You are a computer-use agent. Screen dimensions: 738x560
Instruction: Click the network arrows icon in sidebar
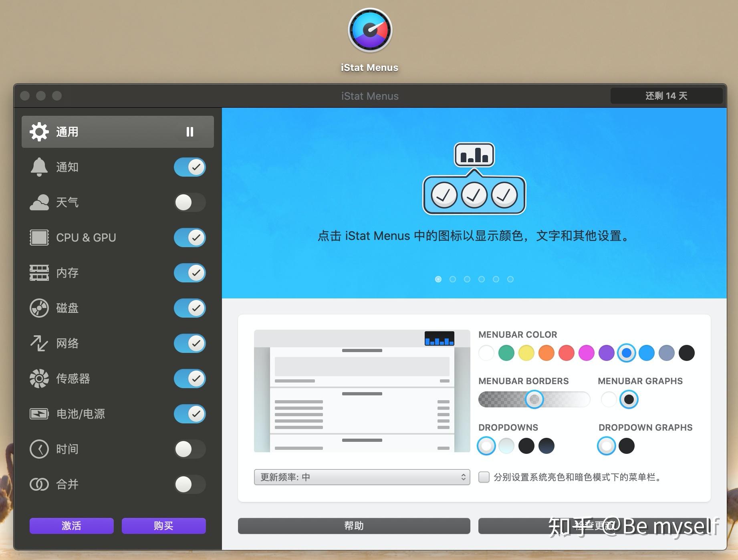[x=39, y=343]
